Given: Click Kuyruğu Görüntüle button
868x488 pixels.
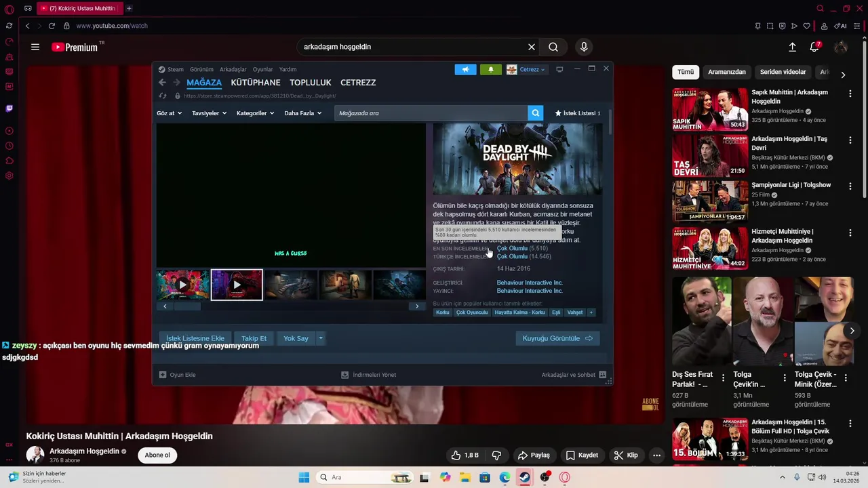Looking at the screenshot, I should (x=557, y=338).
